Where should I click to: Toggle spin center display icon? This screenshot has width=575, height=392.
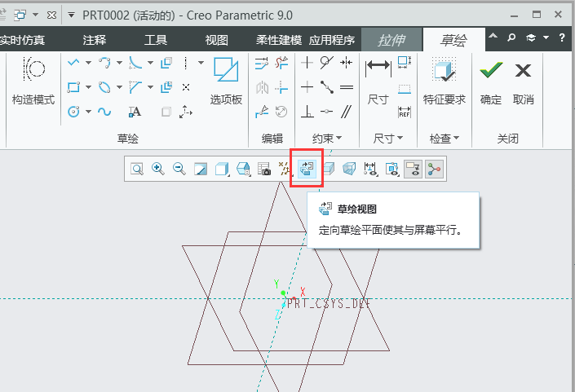[x=433, y=169]
